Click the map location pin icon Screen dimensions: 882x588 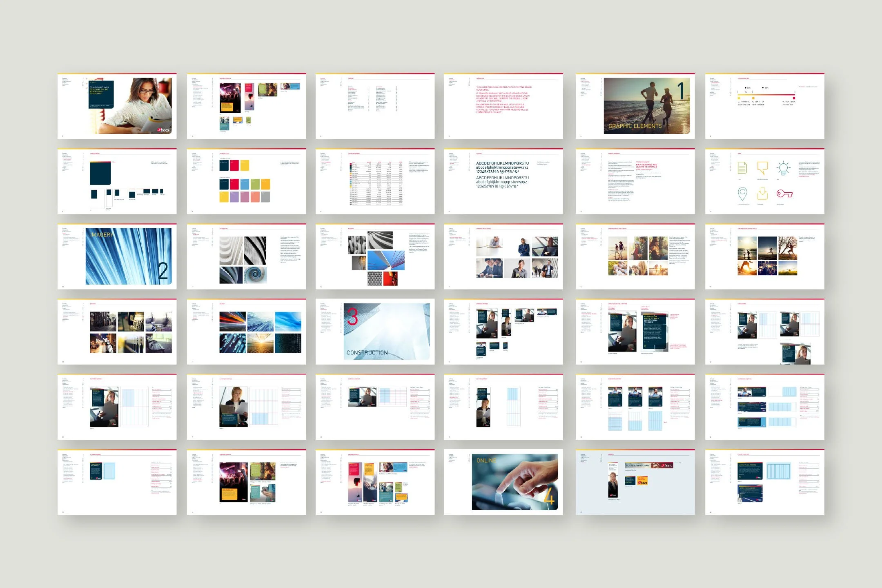click(742, 194)
